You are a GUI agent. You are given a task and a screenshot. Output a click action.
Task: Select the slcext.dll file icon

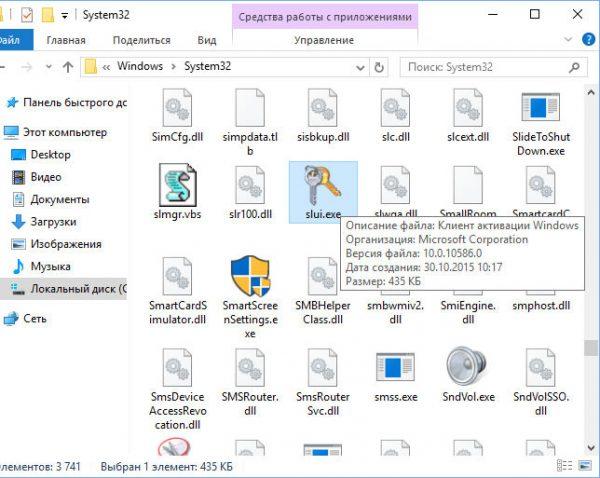pyautogui.click(x=468, y=108)
